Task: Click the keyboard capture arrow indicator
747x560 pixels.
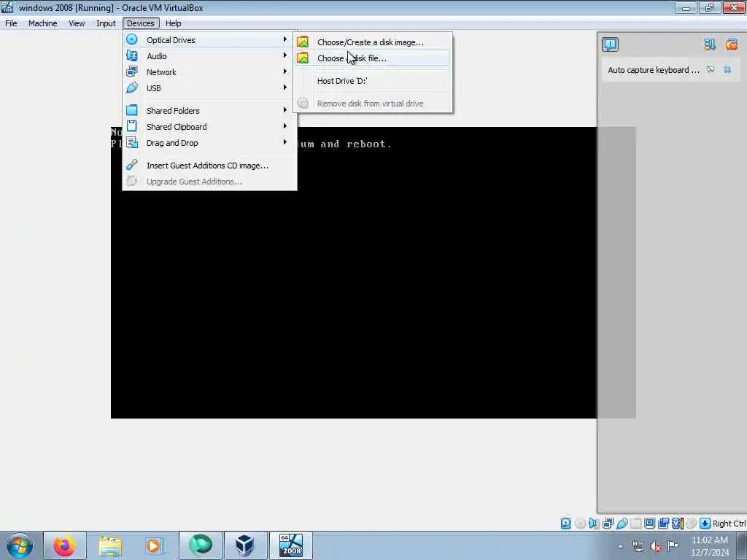Action: coord(705,524)
